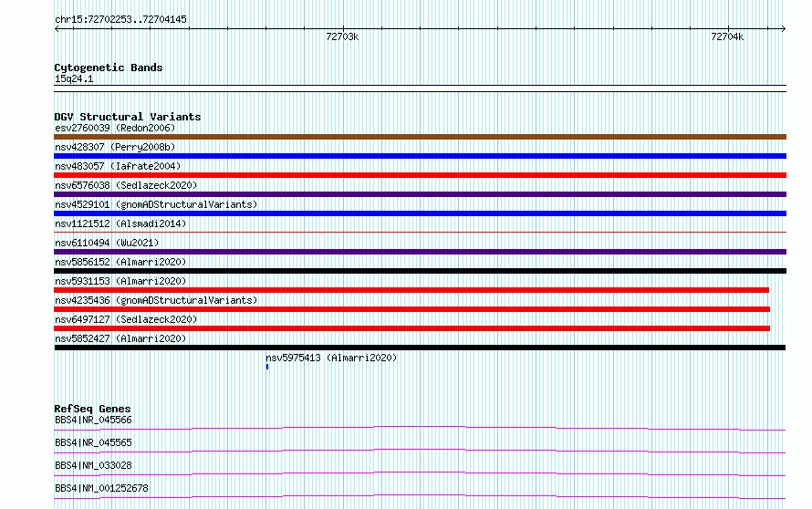Click the blue nsv4529101 variant bar
The image size is (812, 509).
pos(420,213)
